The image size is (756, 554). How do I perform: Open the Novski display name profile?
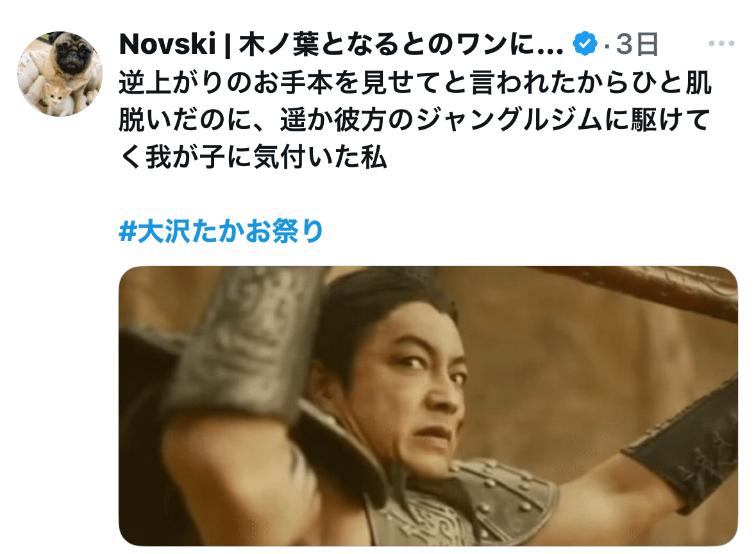point(167,44)
